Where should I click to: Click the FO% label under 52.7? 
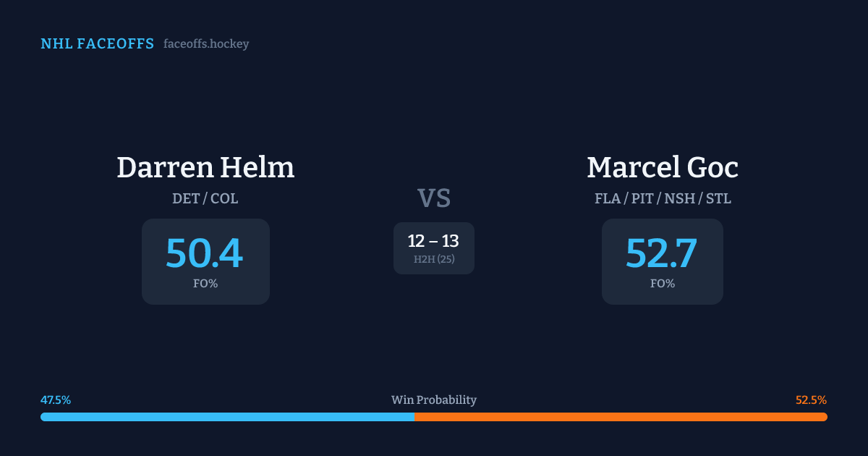point(663,284)
